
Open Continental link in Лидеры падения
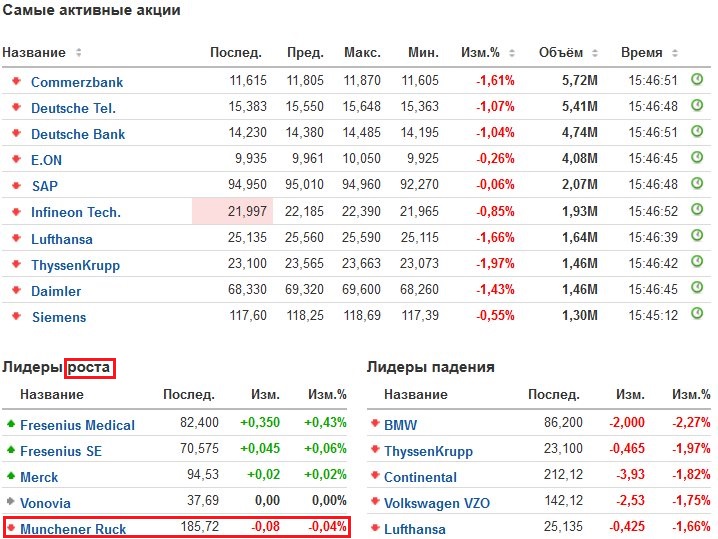coord(420,477)
